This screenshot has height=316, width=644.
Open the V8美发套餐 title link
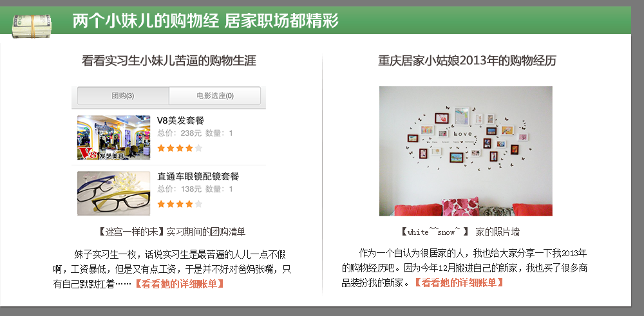(x=181, y=120)
